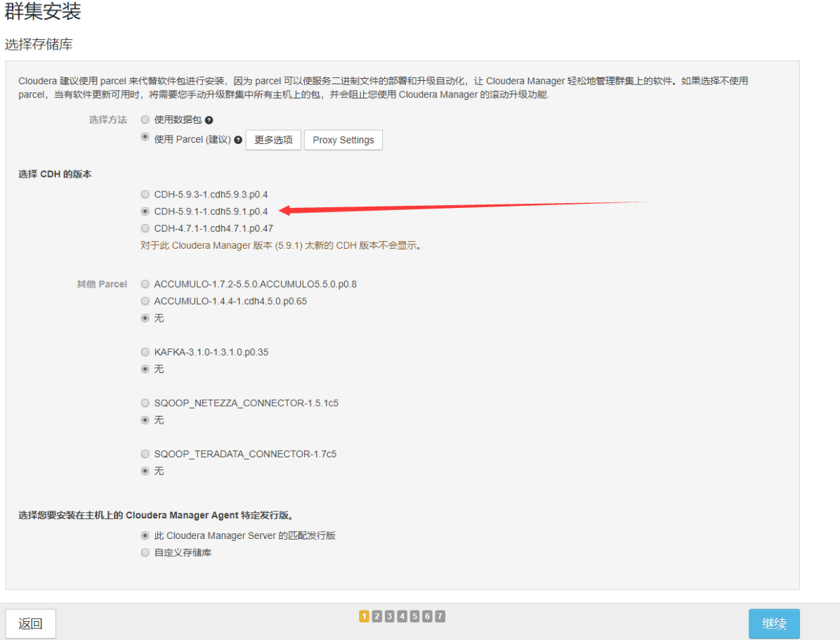
Task: Select KAFKA-3.1.0-1.3.1.0.p0.35 parcel
Action: click(145, 352)
